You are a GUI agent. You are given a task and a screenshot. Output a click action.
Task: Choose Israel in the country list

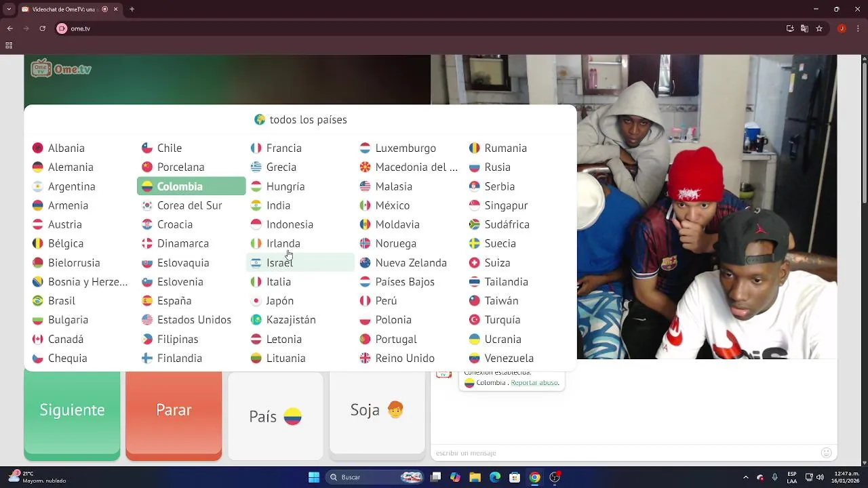pos(300,262)
